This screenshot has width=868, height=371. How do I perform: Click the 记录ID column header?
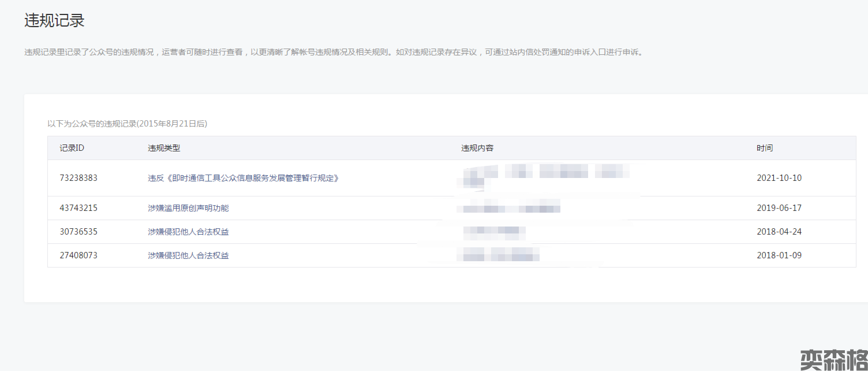(72, 148)
